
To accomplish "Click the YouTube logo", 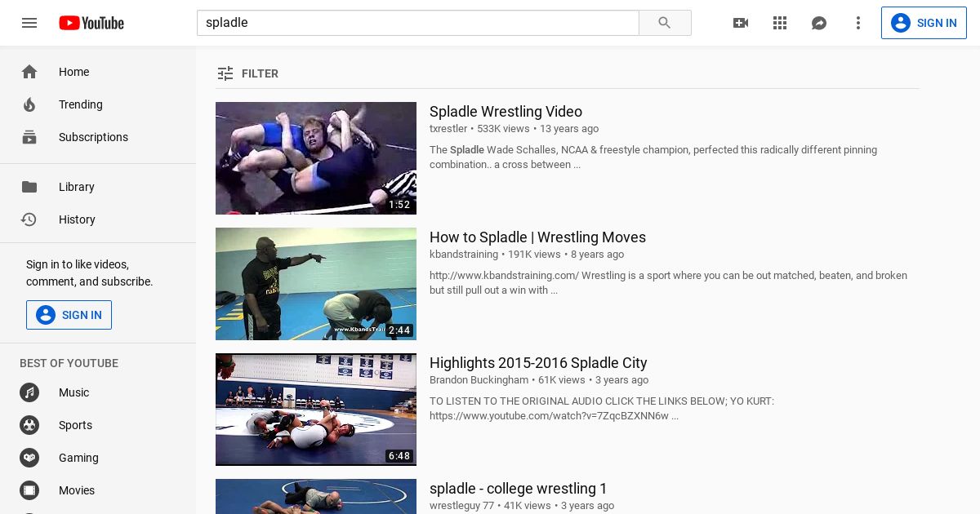I will click(91, 23).
